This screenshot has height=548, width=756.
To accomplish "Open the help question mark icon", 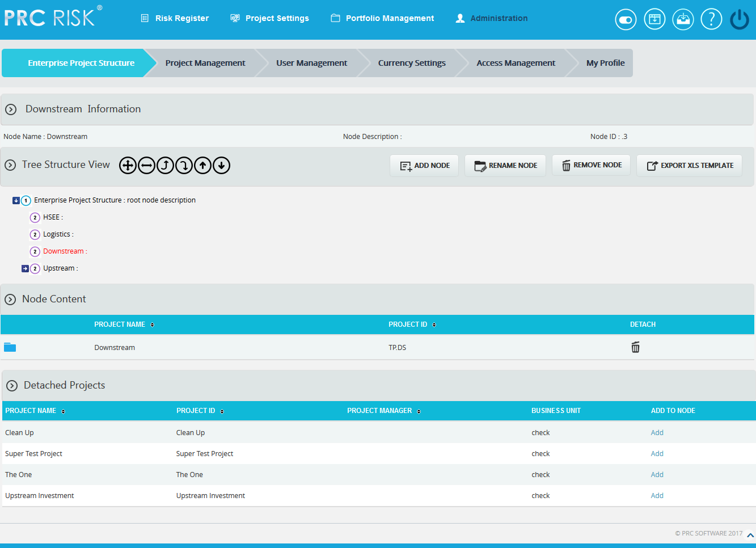I will point(711,19).
